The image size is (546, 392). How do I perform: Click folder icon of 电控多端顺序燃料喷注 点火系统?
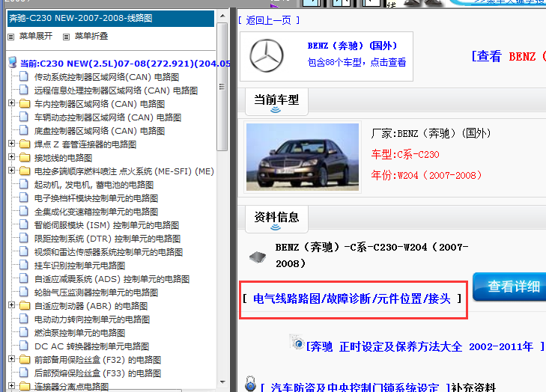[25, 171]
